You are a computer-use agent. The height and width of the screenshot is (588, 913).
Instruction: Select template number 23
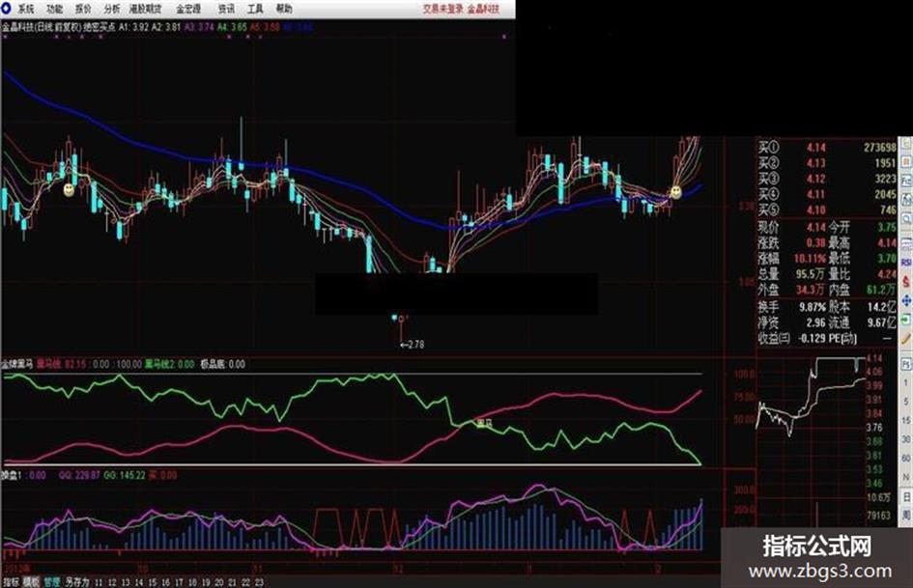tap(259, 582)
